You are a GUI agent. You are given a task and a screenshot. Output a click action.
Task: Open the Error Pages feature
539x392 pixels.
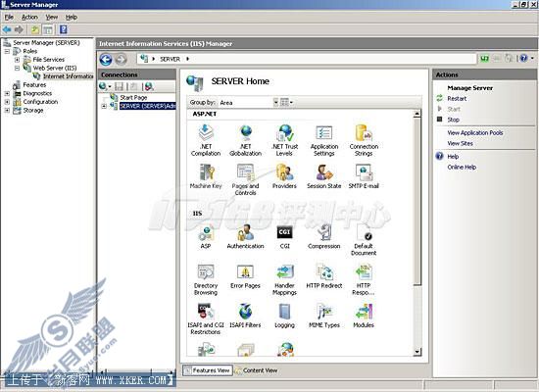[245, 276]
